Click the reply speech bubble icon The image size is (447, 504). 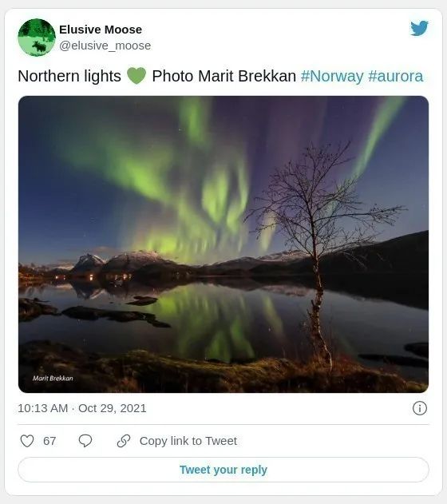[x=85, y=441]
